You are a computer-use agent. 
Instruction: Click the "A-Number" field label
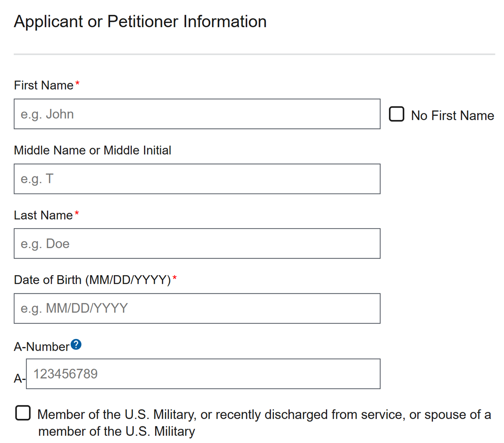click(42, 347)
